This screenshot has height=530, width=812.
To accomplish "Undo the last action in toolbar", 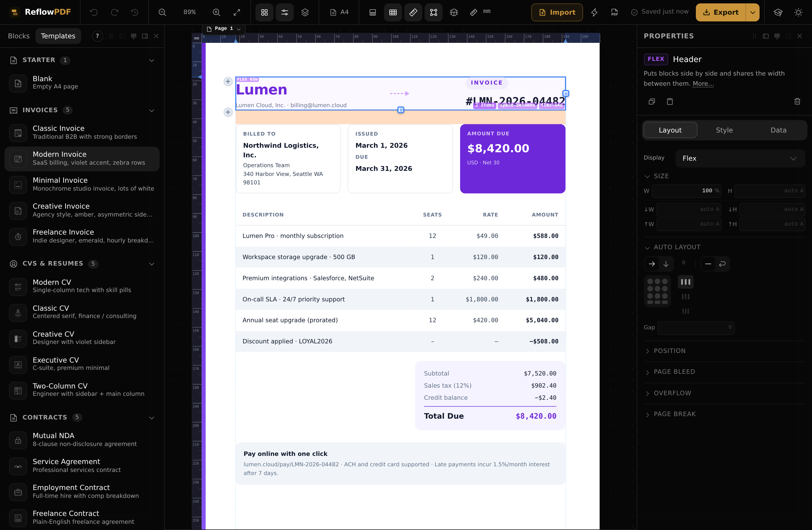I will pyautogui.click(x=94, y=12).
